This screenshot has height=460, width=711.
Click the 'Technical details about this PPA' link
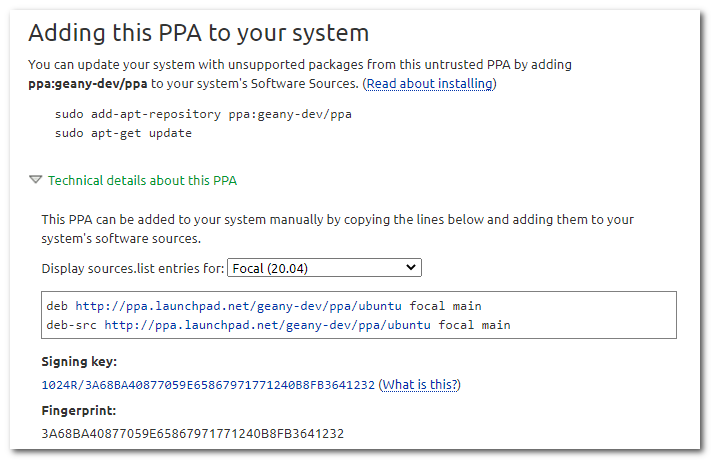pos(142,181)
